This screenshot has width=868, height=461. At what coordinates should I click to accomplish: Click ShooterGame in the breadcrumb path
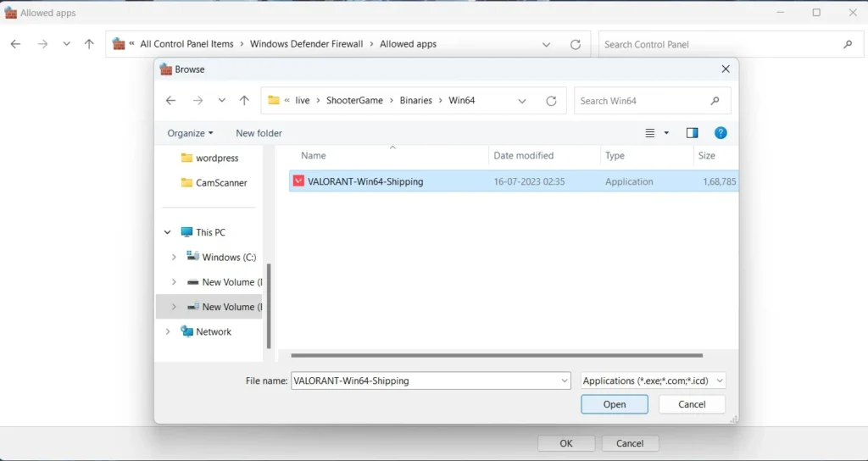pyautogui.click(x=354, y=101)
